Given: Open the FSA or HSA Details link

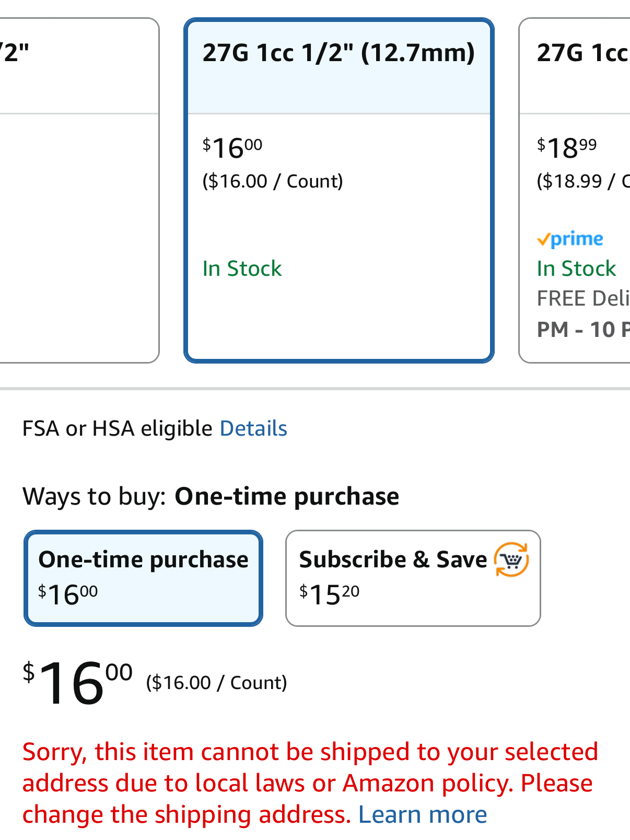Looking at the screenshot, I should click(x=253, y=429).
